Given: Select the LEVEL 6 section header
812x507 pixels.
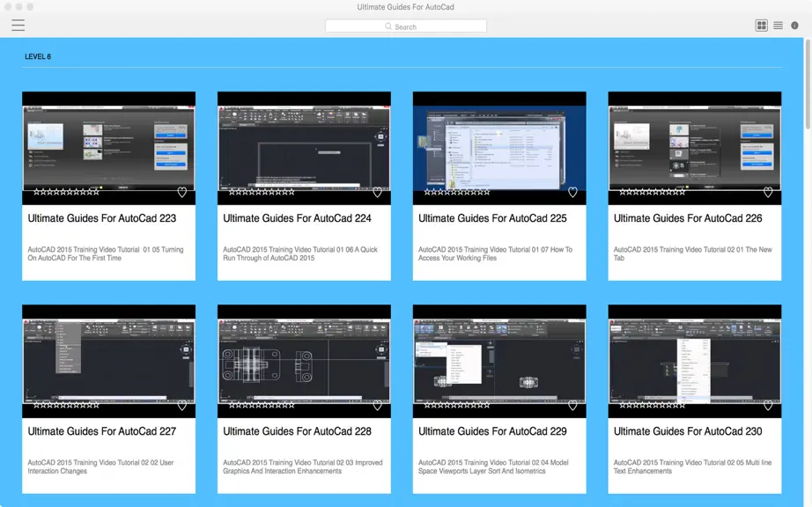Looking at the screenshot, I should [38, 56].
